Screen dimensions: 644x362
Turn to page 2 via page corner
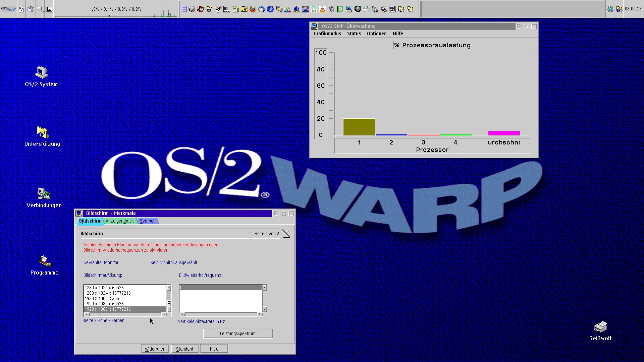pos(286,233)
